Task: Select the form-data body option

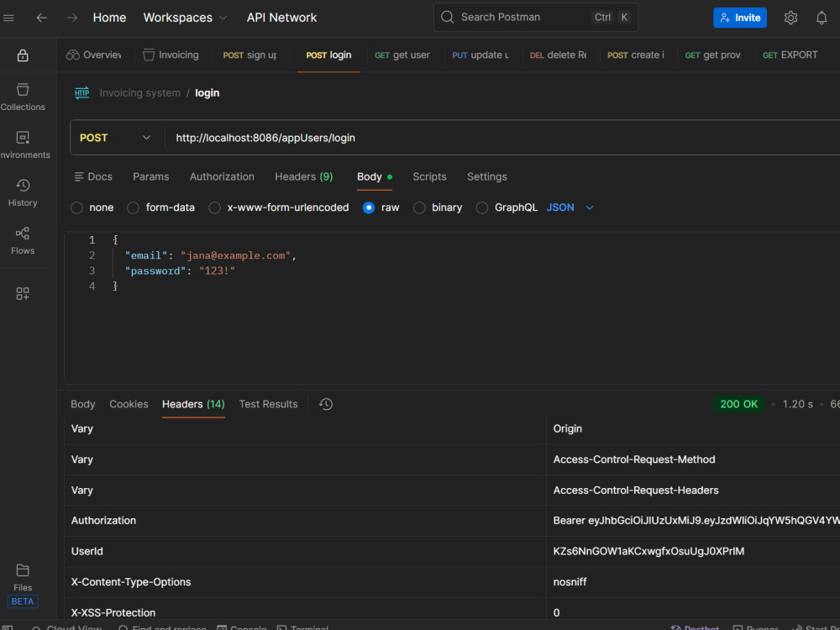Action: (x=160, y=207)
